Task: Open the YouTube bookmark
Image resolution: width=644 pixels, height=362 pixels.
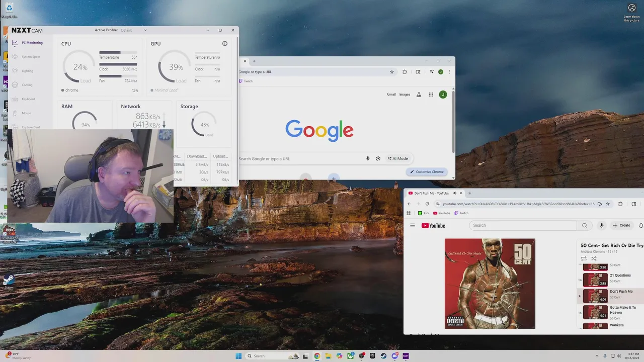Action: pyautogui.click(x=442, y=213)
